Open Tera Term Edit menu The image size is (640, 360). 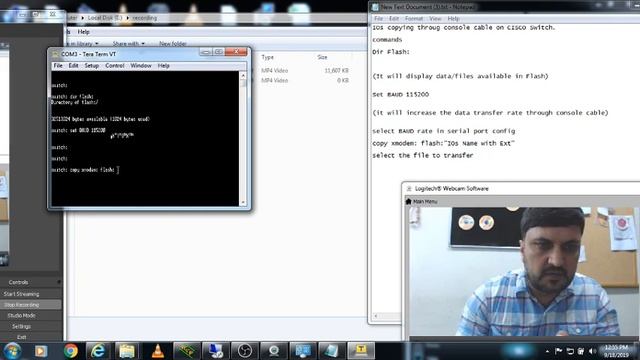tap(73, 66)
